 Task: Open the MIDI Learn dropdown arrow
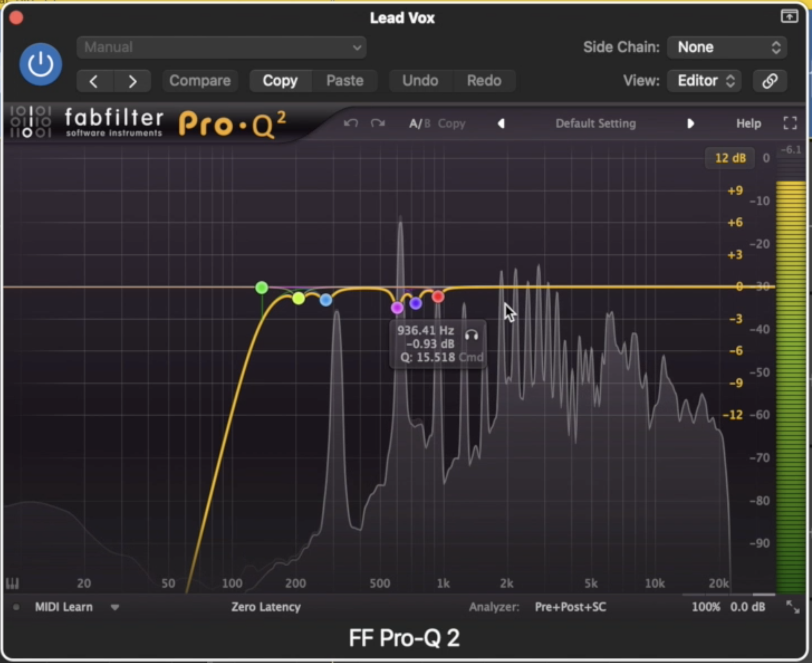115,607
